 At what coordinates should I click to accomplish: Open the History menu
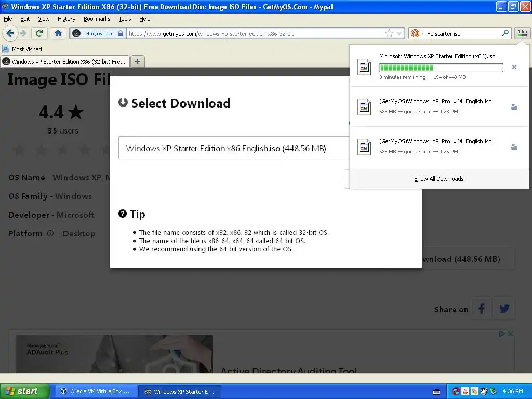coord(66,19)
